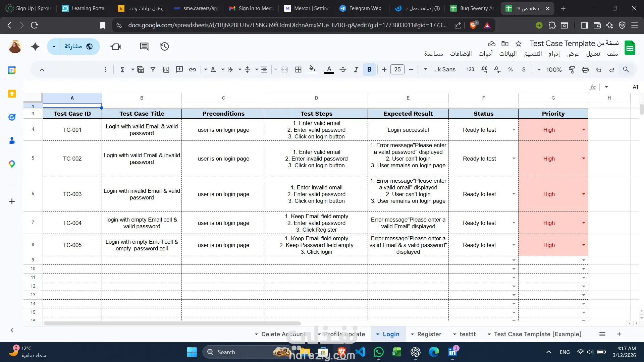644x362 pixels.
Task: Switch to the Register sheet tab
Action: [x=429, y=334]
